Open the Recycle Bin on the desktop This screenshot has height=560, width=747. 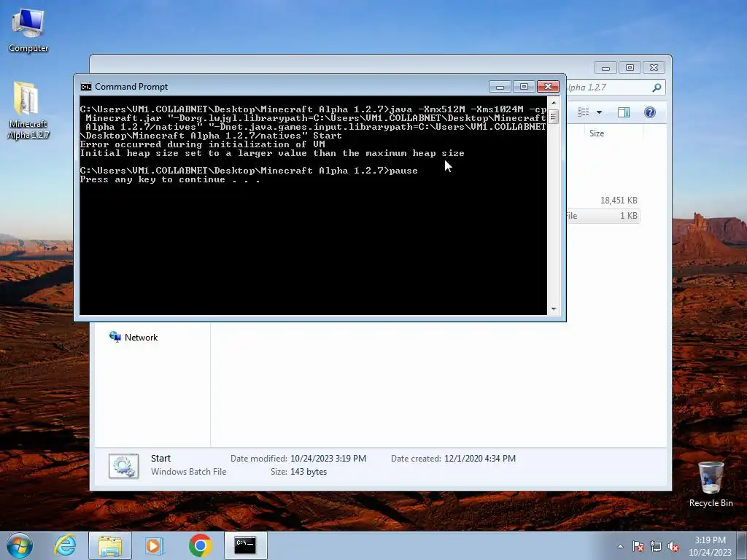coord(711,484)
